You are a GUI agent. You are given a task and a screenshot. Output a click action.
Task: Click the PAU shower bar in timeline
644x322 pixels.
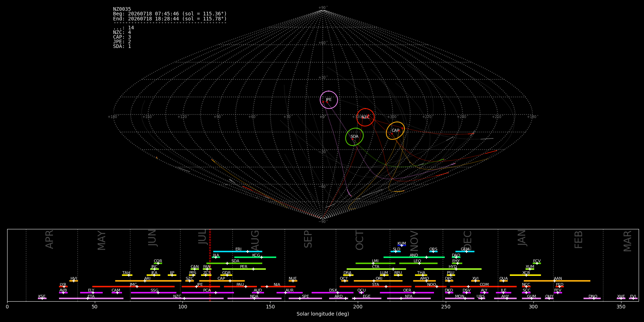pyautogui.click(x=240, y=287)
